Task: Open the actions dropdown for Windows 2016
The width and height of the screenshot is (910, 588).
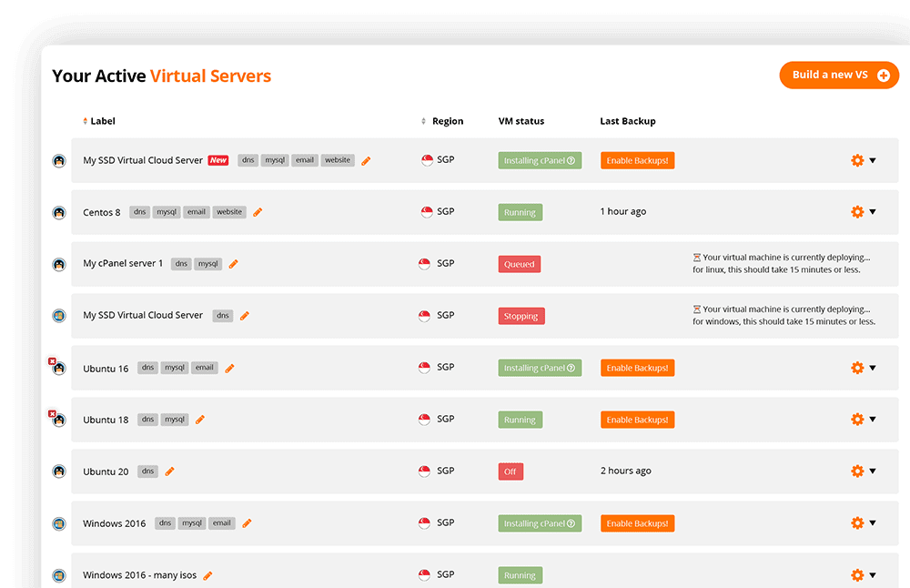Action: tap(873, 523)
